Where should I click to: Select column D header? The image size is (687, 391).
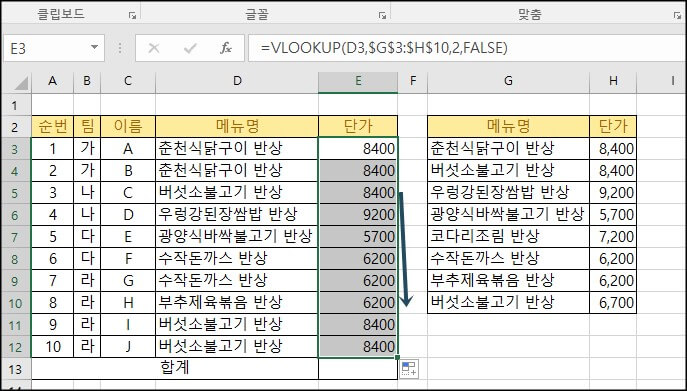tap(237, 81)
